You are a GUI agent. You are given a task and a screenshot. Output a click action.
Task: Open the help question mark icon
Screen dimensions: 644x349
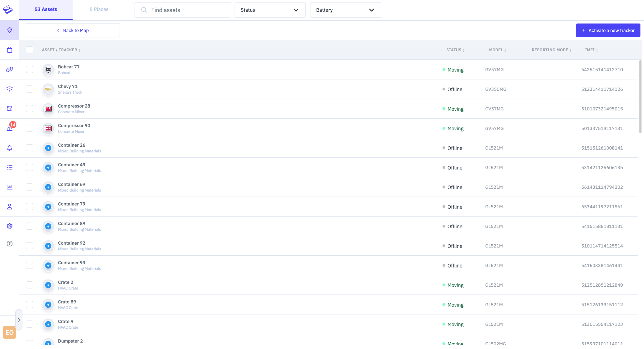[x=10, y=244]
